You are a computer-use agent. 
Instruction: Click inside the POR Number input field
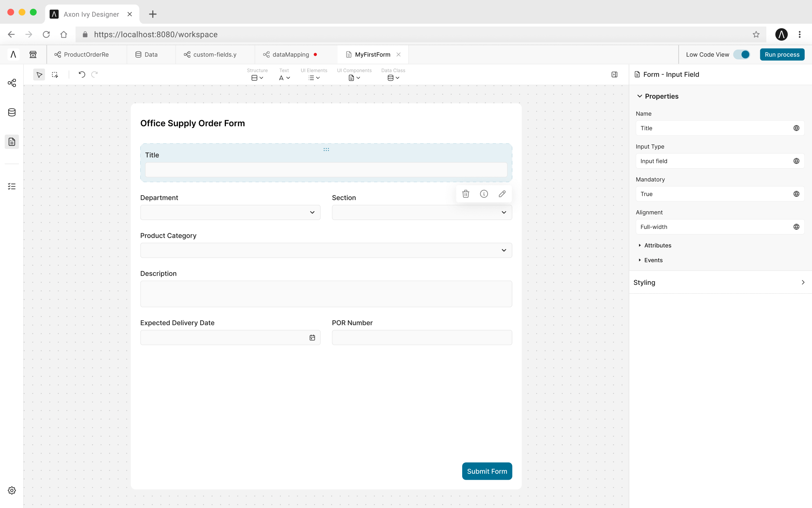(x=422, y=337)
